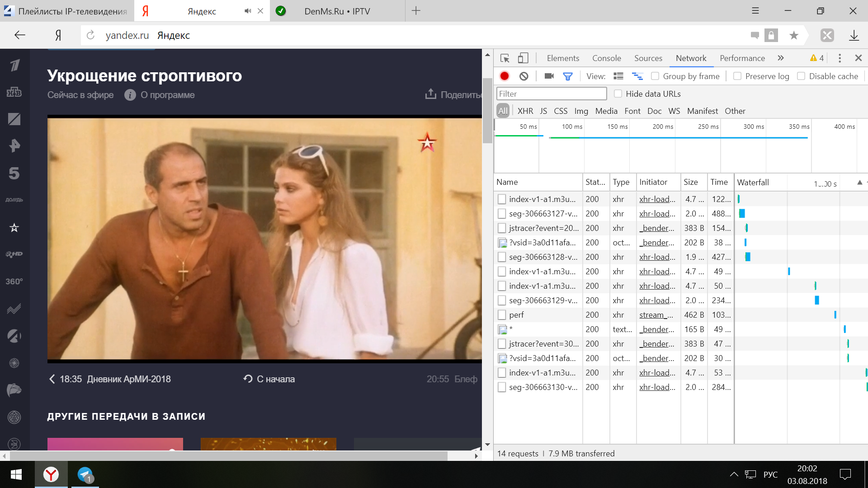Image resolution: width=868 pixels, height=488 pixels.
Task: Open the DevTools three-dot options menu
Action: point(840,58)
